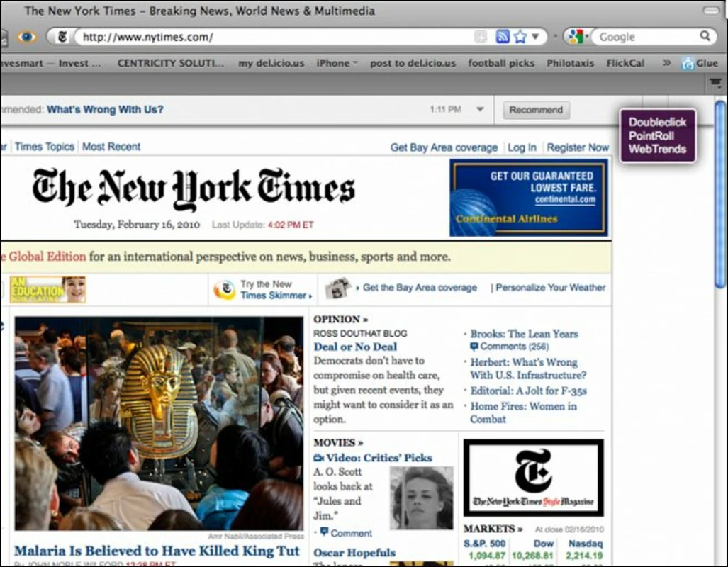
Task: Click S.&P. 500 market link
Action: tap(484, 544)
